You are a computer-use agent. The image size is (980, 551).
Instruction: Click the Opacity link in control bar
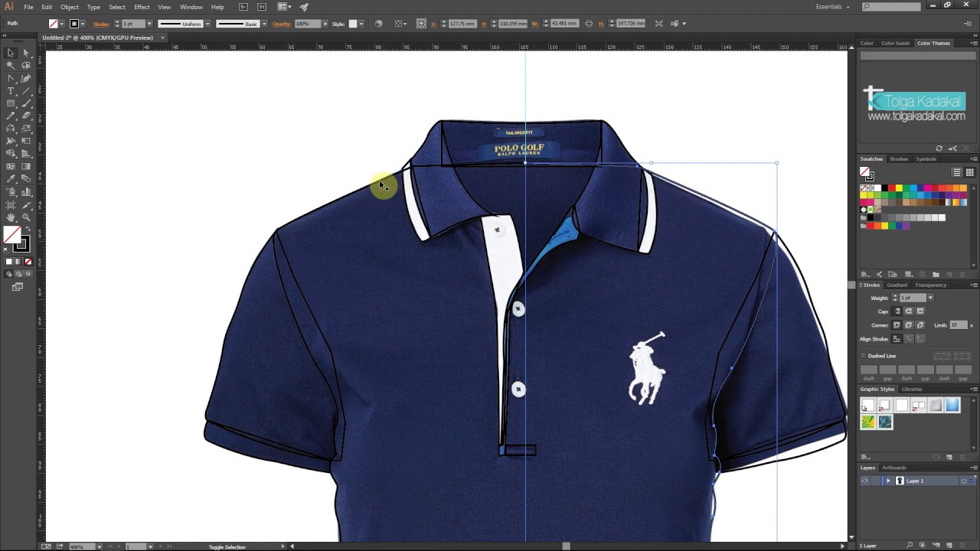(282, 24)
